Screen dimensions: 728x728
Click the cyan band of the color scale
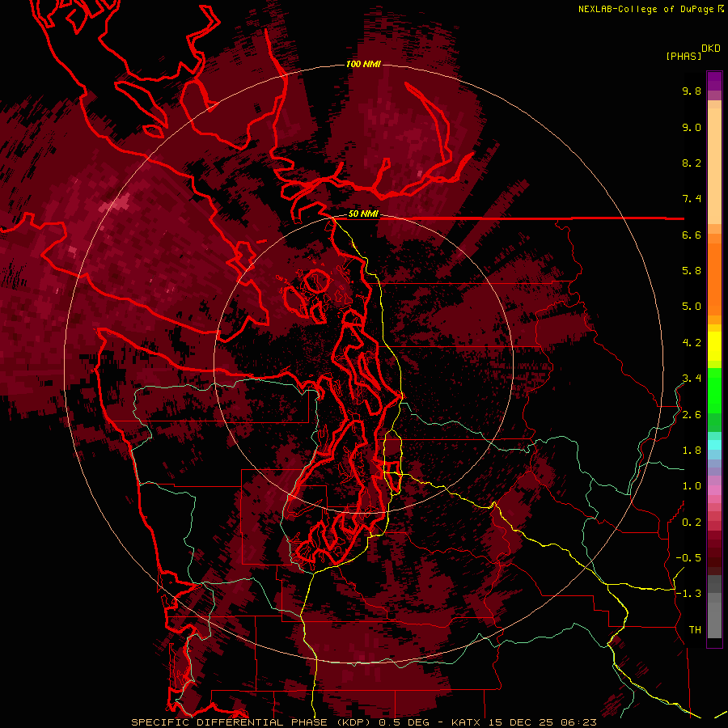click(x=714, y=444)
